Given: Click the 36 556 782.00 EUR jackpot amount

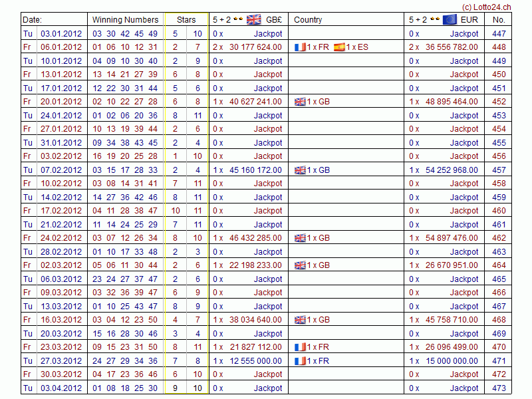Looking at the screenshot, I should (x=453, y=47).
